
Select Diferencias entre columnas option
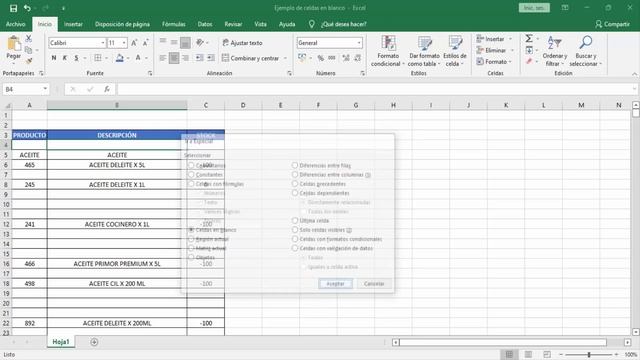coord(331,175)
